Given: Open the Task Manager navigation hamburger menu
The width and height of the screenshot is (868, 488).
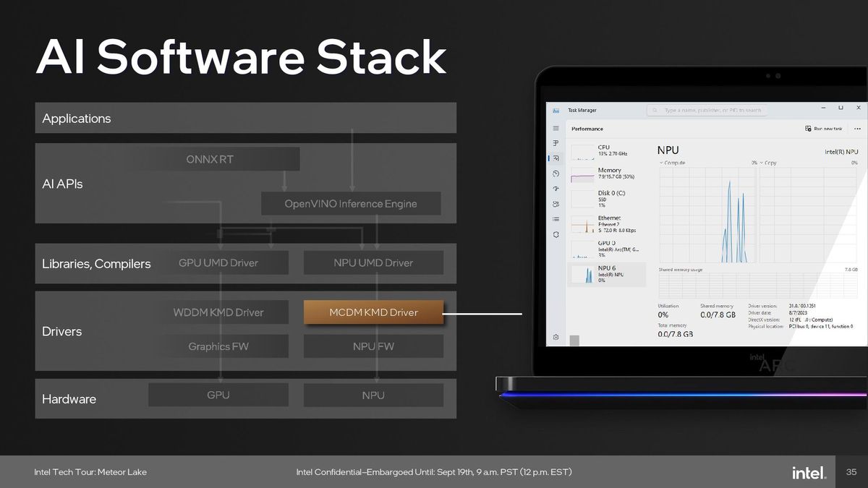Looking at the screenshot, I should [556, 128].
